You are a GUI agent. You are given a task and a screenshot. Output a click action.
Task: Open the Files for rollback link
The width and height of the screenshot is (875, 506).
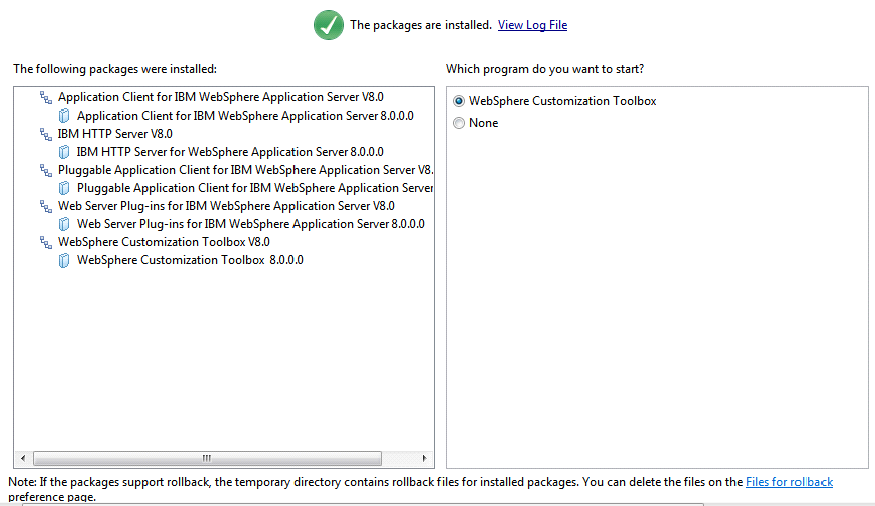coord(790,482)
